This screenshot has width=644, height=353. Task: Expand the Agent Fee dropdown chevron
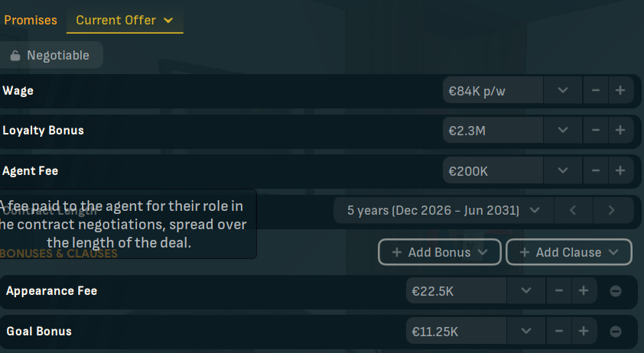563,170
